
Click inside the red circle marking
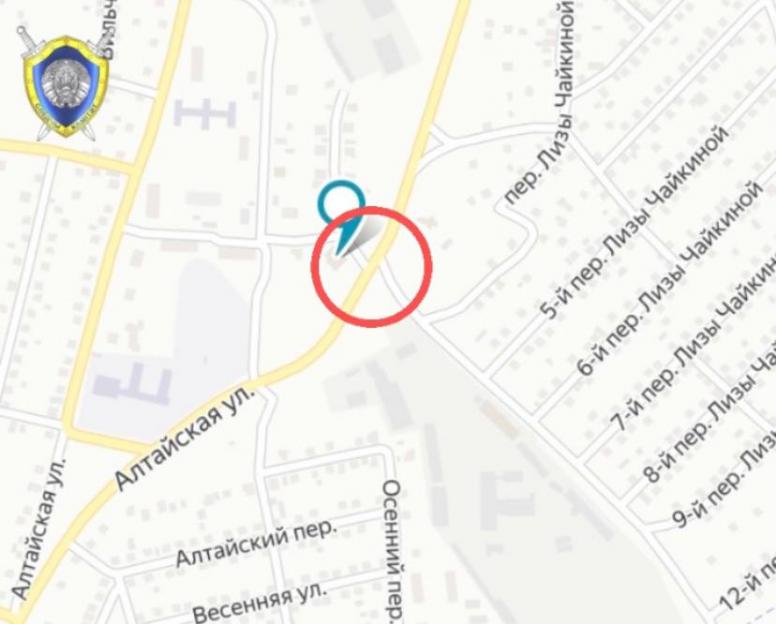click(372, 267)
